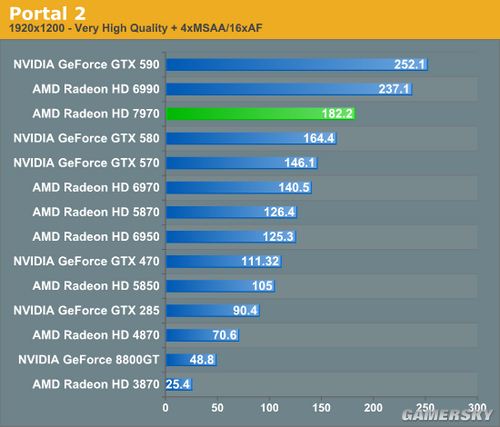The width and height of the screenshot is (500, 427).
Task: Click the 200 axis tick label
Action: tap(373, 408)
